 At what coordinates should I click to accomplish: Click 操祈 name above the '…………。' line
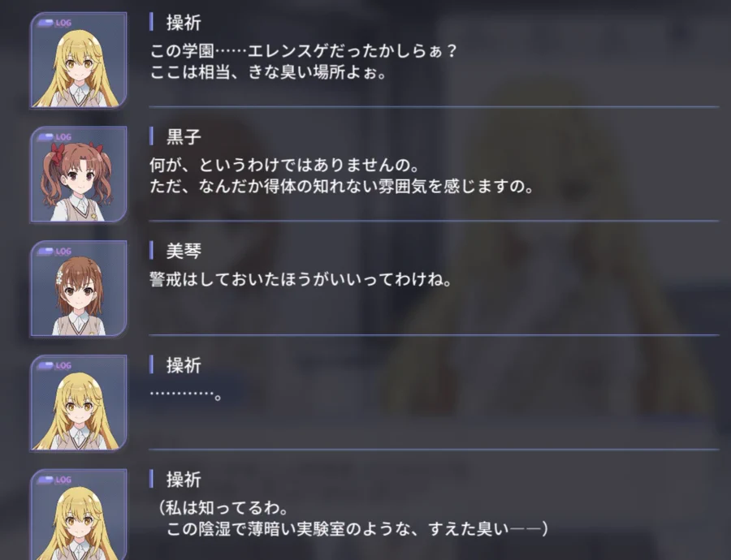click(184, 365)
